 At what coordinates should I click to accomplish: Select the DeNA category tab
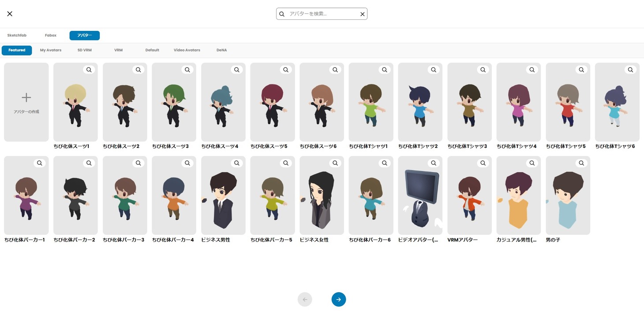coord(221,50)
